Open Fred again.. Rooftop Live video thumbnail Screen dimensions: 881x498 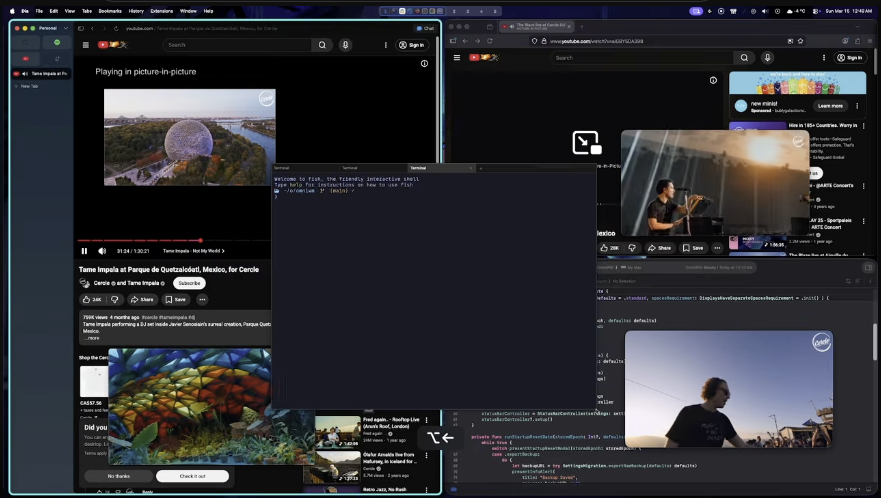tap(337, 432)
